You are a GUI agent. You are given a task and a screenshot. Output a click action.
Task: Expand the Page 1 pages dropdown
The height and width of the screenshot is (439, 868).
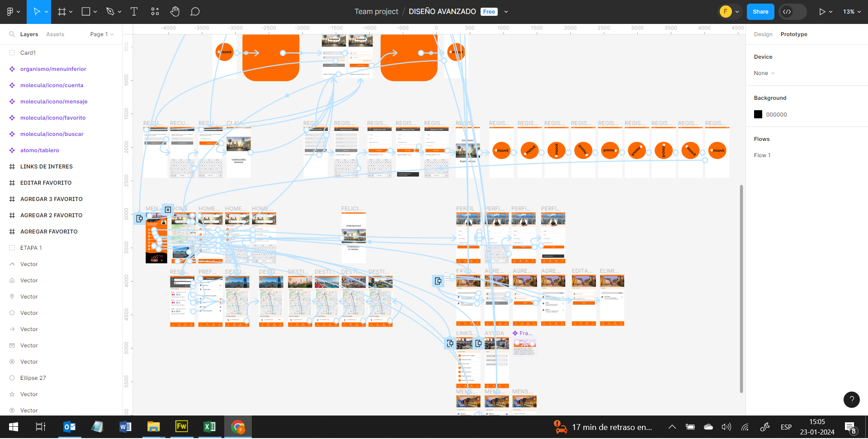click(x=102, y=34)
